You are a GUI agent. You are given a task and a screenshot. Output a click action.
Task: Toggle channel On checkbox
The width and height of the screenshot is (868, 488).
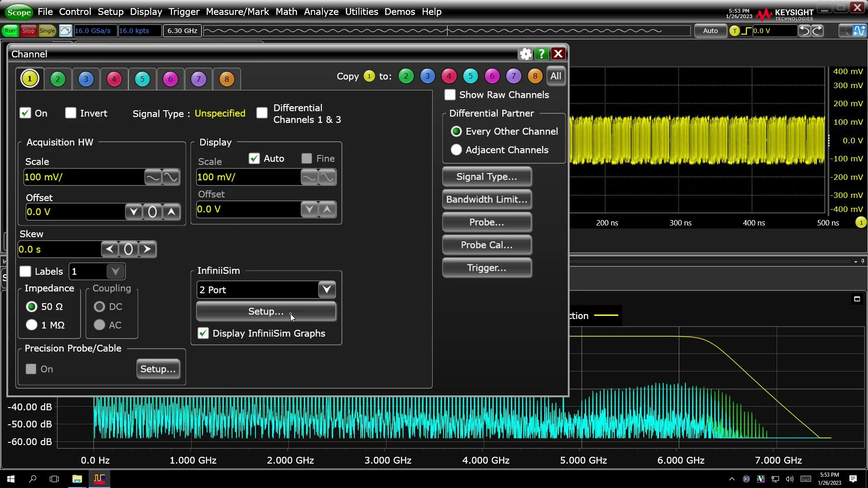[x=25, y=113]
